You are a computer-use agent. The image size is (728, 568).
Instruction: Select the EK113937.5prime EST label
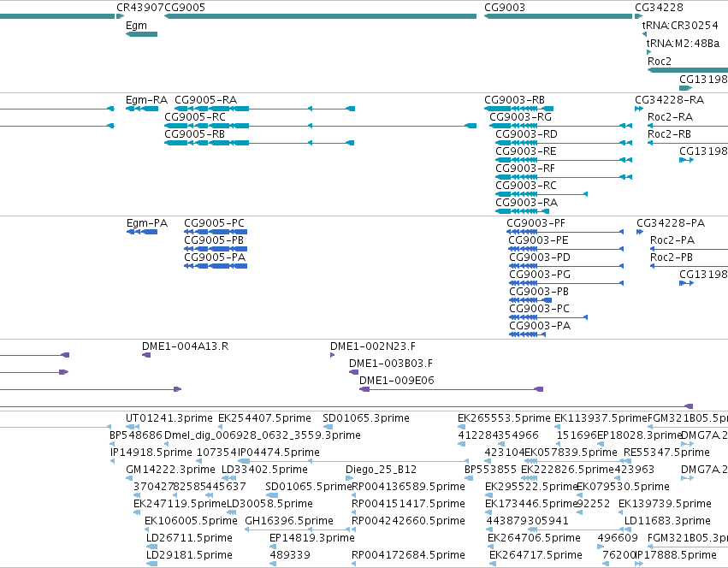(x=601, y=418)
